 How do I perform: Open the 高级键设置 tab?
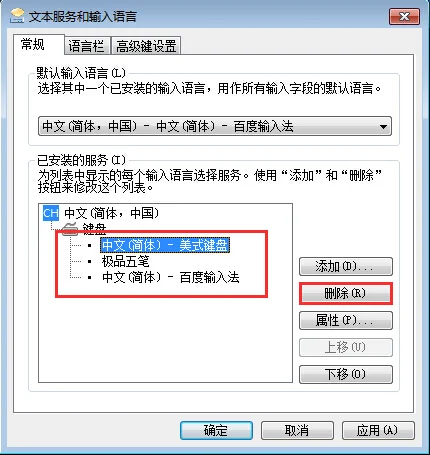[x=146, y=46]
